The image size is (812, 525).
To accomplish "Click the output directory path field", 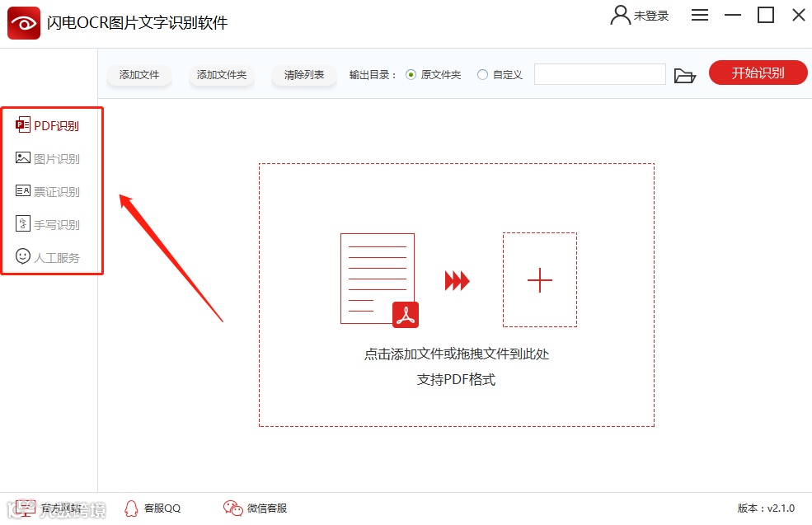I will pyautogui.click(x=599, y=74).
